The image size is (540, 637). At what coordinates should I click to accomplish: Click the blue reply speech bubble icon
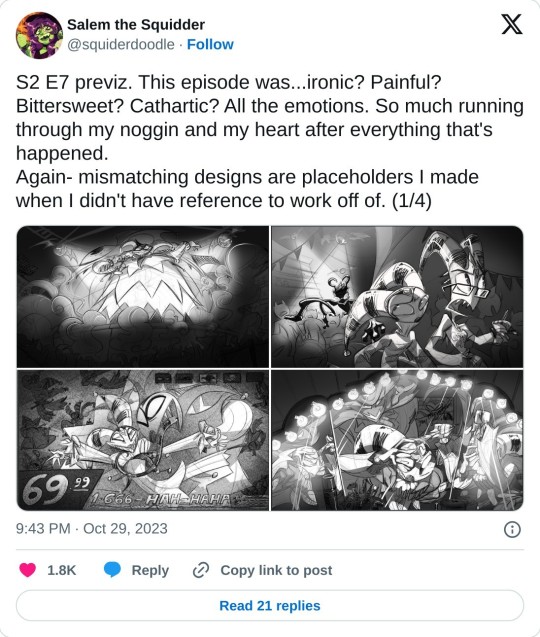[x=112, y=570]
